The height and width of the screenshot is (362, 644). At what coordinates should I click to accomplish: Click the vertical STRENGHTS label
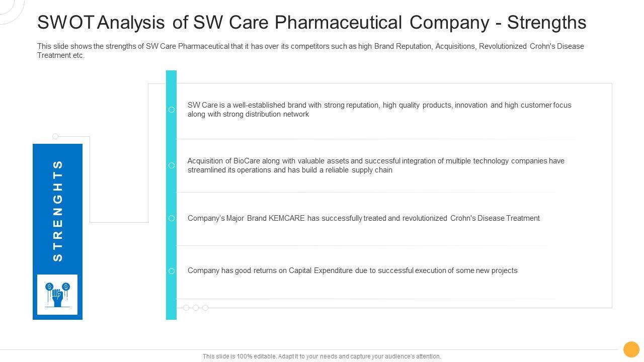pyautogui.click(x=58, y=210)
